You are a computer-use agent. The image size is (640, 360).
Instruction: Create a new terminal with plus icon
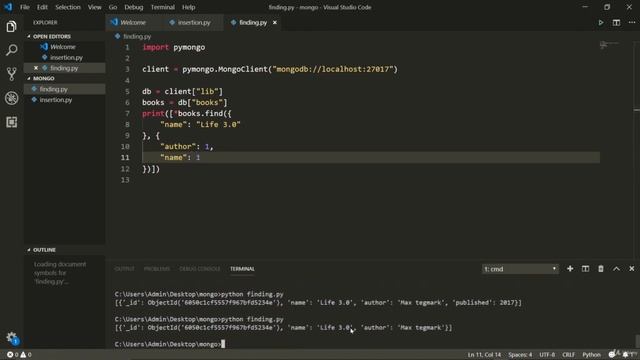pyautogui.click(x=570, y=269)
